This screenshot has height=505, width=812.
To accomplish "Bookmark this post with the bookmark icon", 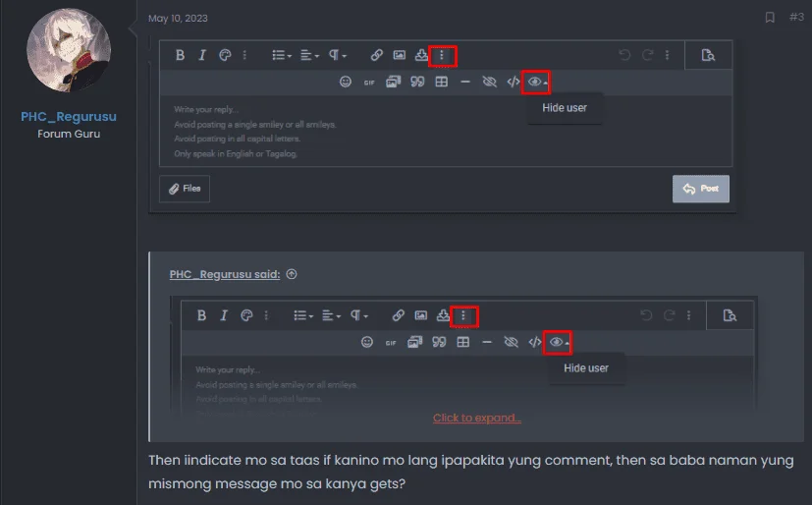I will 770,18.
